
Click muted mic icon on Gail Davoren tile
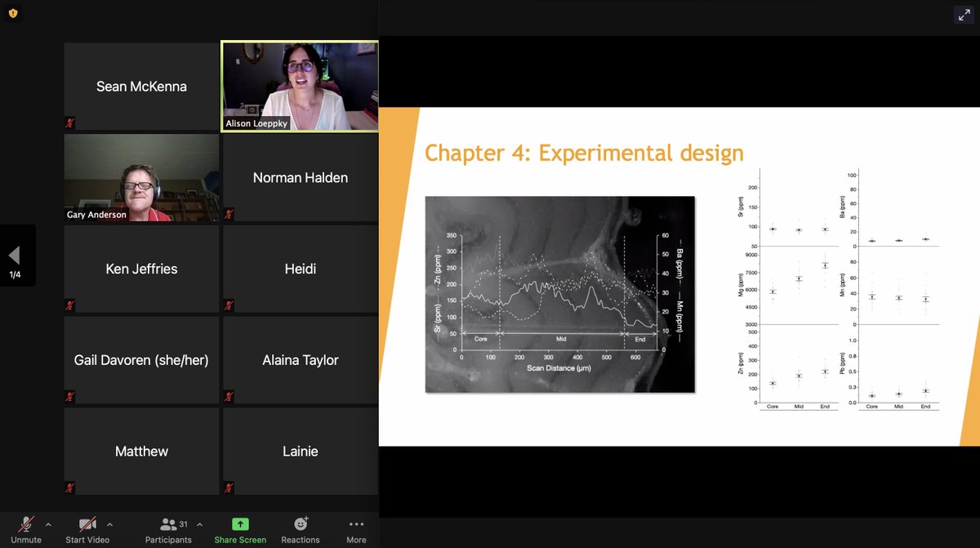[x=70, y=398]
